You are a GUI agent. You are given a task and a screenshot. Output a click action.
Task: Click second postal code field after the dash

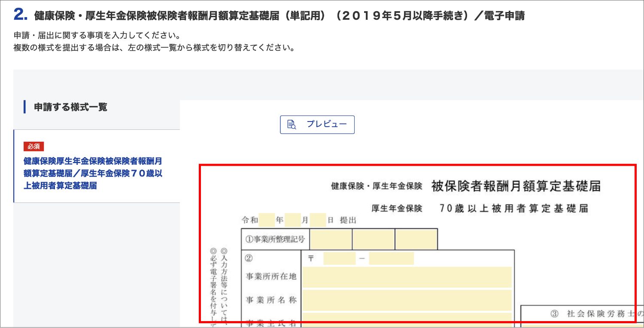pyautogui.click(x=391, y=258)
